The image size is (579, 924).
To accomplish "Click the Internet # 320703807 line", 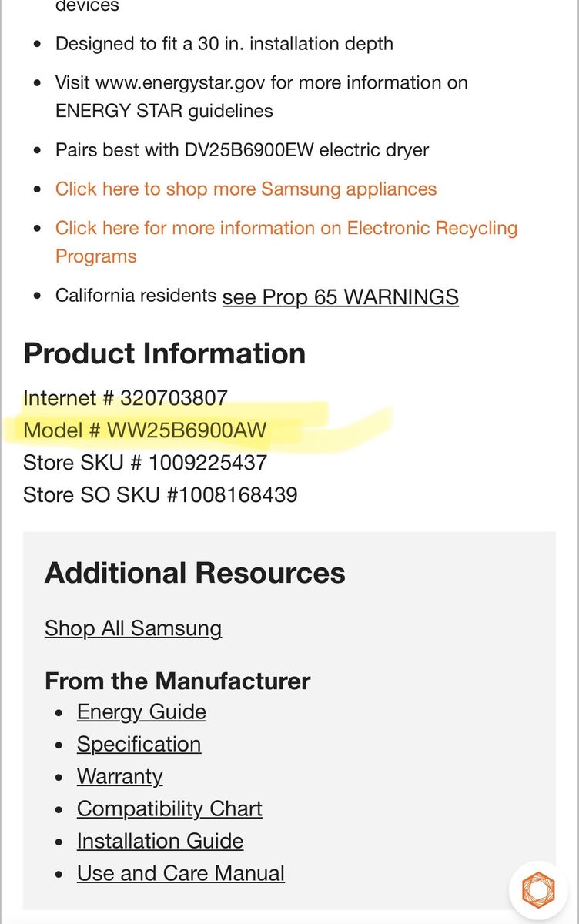I will 126,397.
